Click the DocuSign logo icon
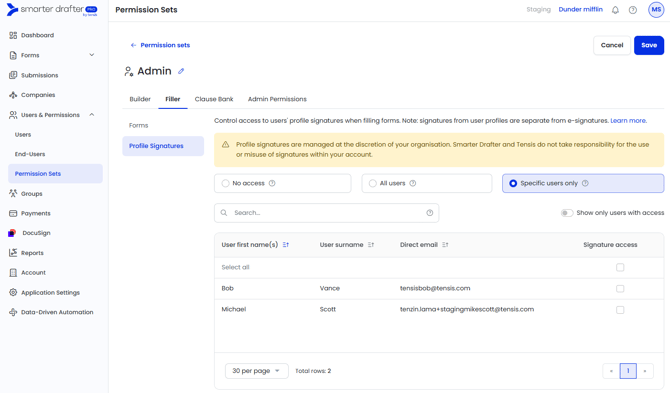670x393 pixels. point(12,233)
